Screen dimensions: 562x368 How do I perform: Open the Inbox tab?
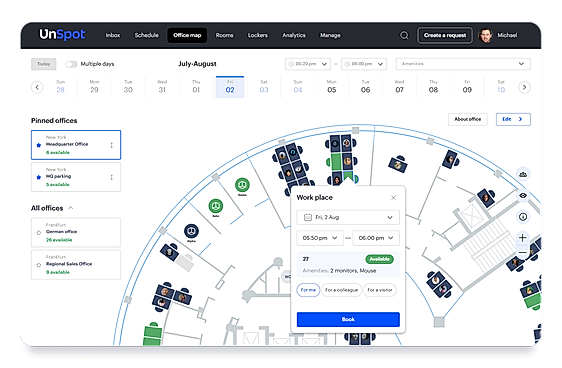click(x=113, y=35)
